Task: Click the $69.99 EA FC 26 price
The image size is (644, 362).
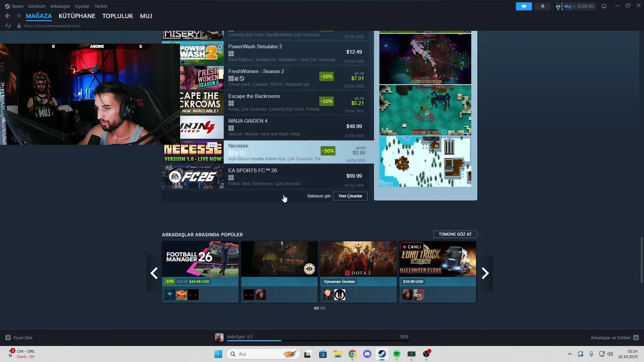Action: pos(354,176)
